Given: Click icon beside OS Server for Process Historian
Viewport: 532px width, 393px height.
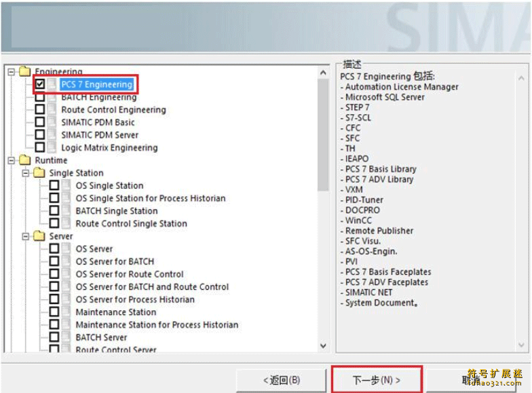Looking at the screenshot, I should coord(66,299).
